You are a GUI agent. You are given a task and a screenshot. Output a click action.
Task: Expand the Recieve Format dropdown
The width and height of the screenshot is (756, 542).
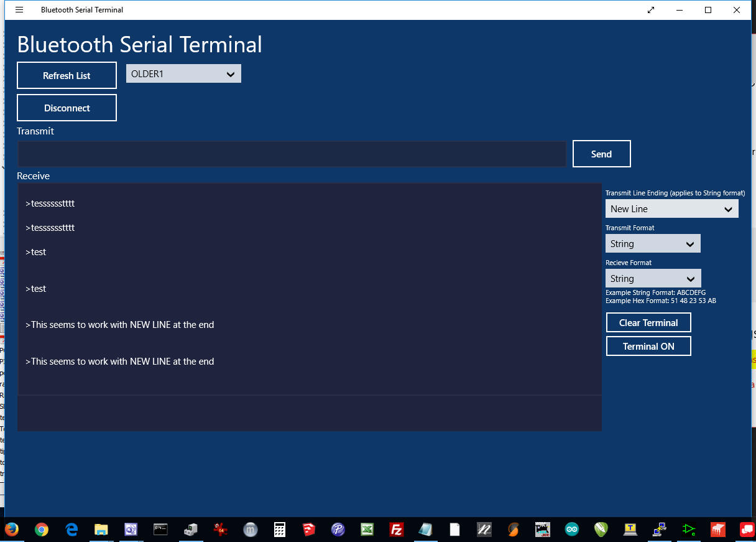coord(653,279)
